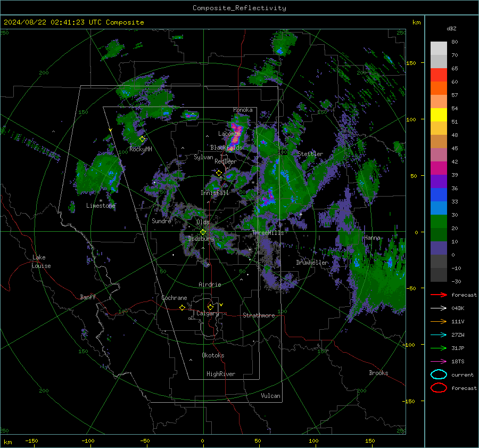Click the dBZ scale heading

pyautogui.click(x=451, y=28)
